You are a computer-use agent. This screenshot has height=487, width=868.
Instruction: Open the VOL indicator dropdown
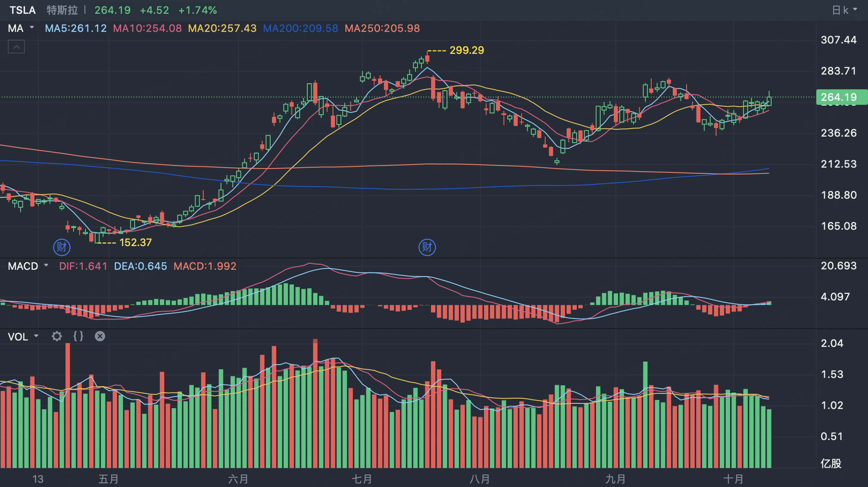[x=24, y=337]
